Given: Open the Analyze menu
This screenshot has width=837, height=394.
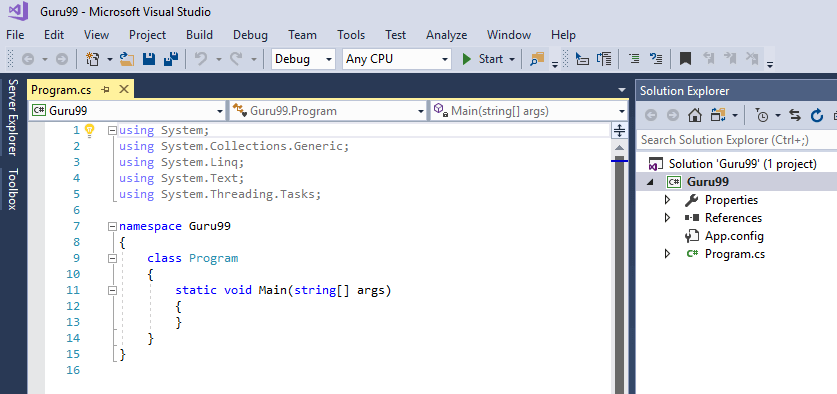Looking at the screenshot, I should [446, 35].
